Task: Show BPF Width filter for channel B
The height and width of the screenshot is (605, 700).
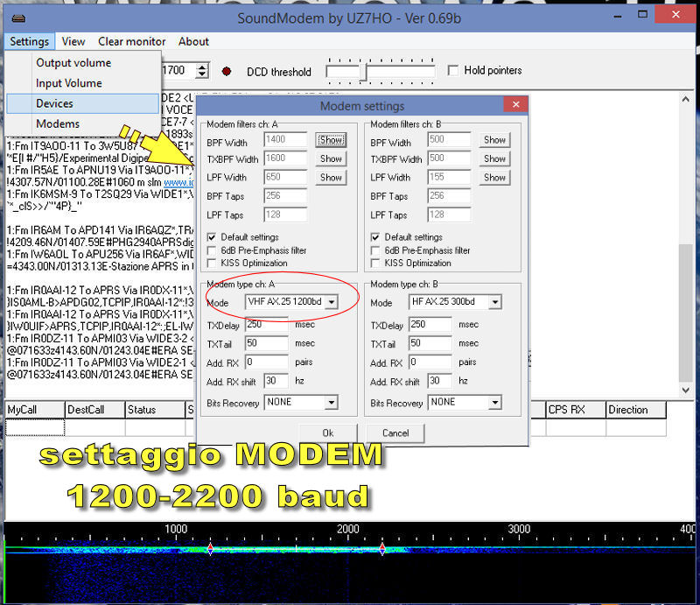Action: pos(494,140)
